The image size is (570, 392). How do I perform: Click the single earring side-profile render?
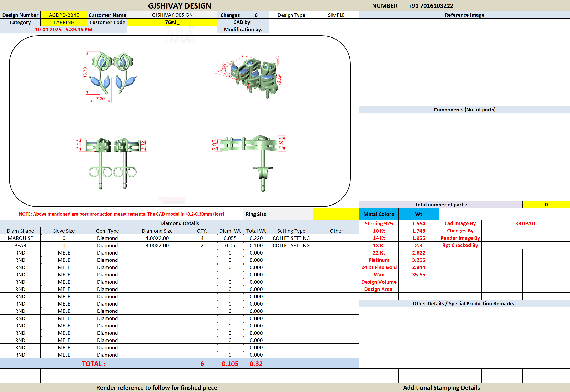point(249,163)
